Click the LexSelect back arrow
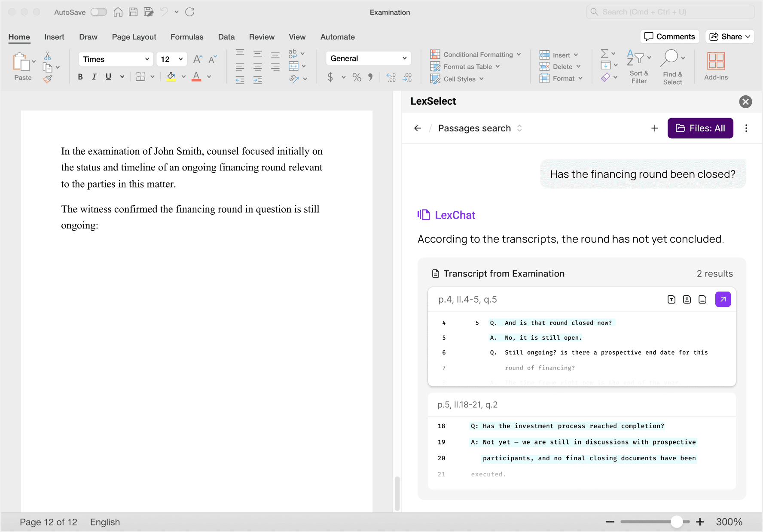The image size is (763, 532). (418, 128)
